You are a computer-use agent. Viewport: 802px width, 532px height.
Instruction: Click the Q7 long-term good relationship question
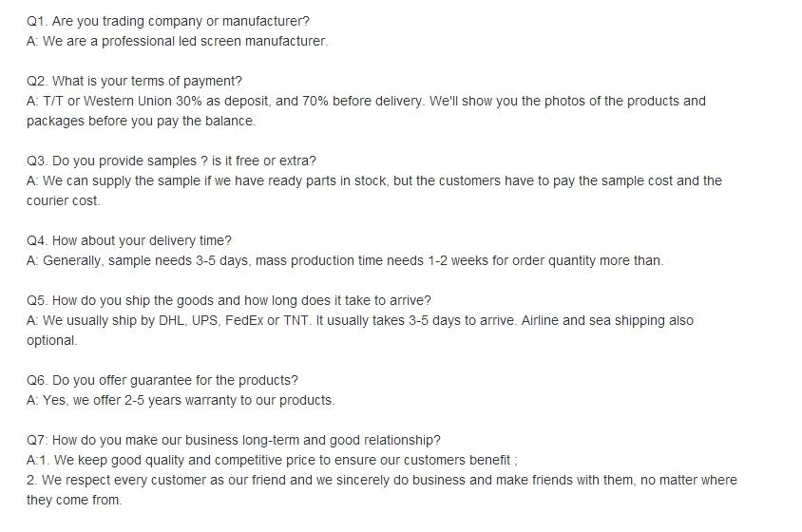point(233,441)
